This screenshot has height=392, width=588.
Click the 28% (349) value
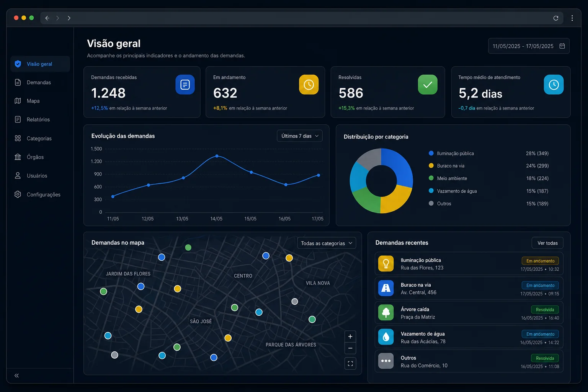[x=537, y=154]
